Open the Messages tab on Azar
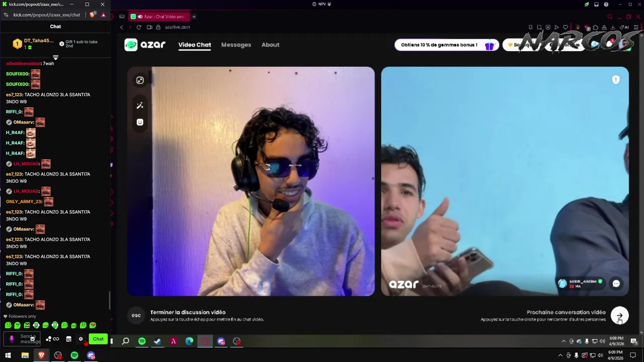Viewport: 644px width, 362px height. [x=236, y=45]
